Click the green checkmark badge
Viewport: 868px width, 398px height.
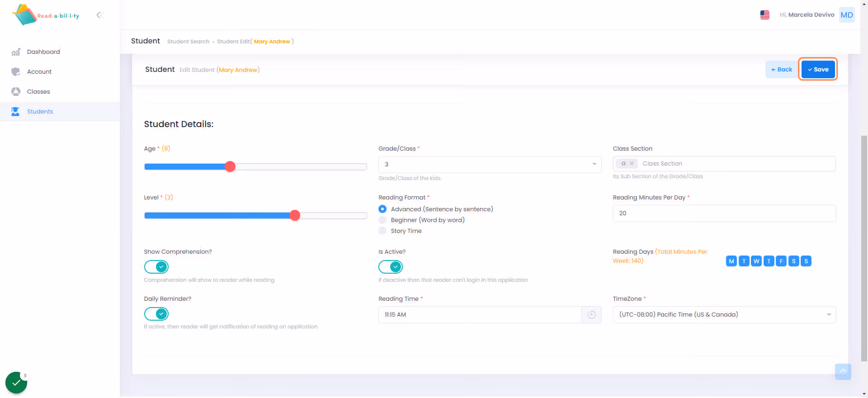[x=16, y=383]
